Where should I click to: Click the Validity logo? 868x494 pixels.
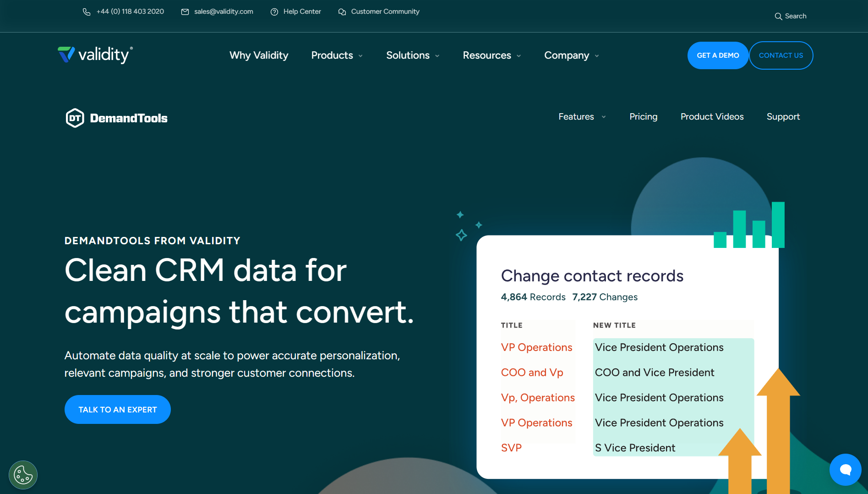pyautogui.click(x=95, y=55)
